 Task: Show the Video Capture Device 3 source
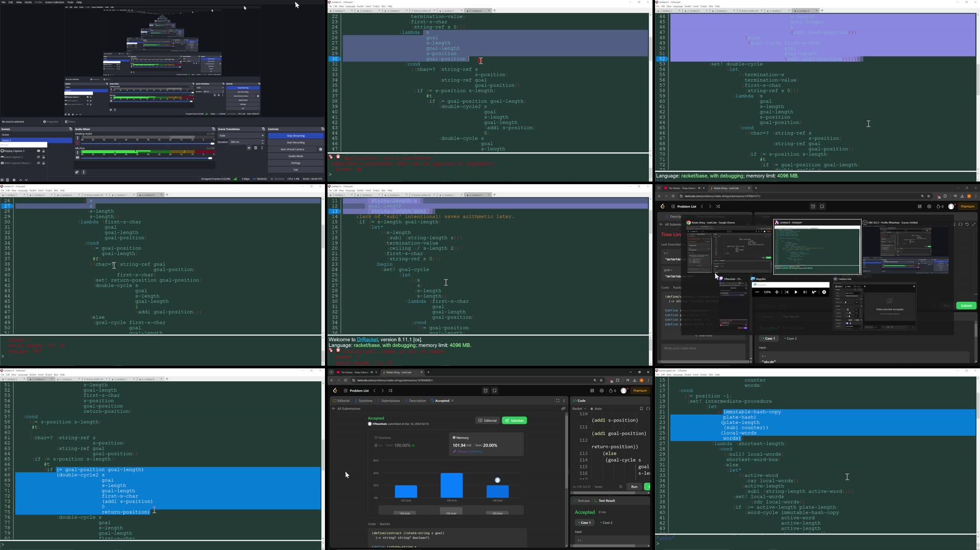[38, 163]
